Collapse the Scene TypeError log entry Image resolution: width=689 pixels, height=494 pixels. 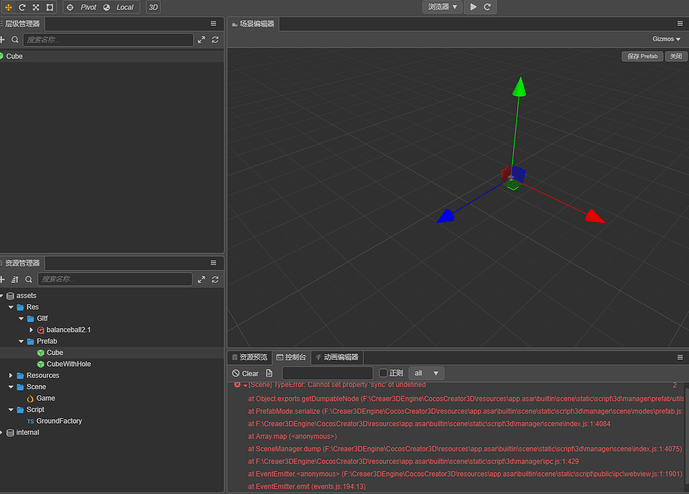(x=245, y=385)
